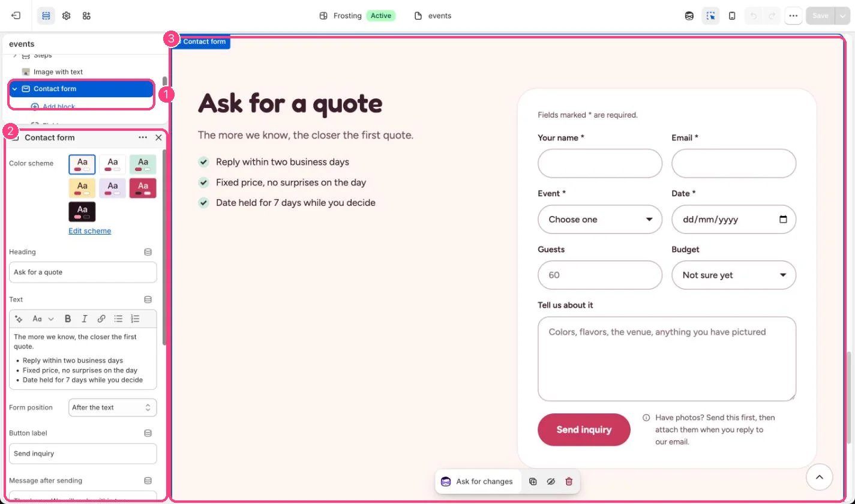The height and width of the screenshot is (504, 855).
Task: Open the Edit scheme link
Action: [89, 231]
